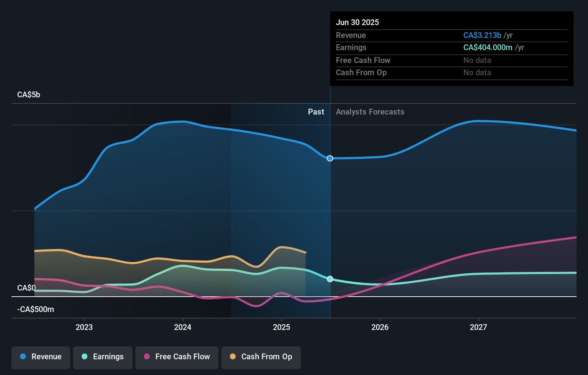Click the No data link for Cash From Op
Viewport: 588px width, 375px height.
tap(477, 72)
